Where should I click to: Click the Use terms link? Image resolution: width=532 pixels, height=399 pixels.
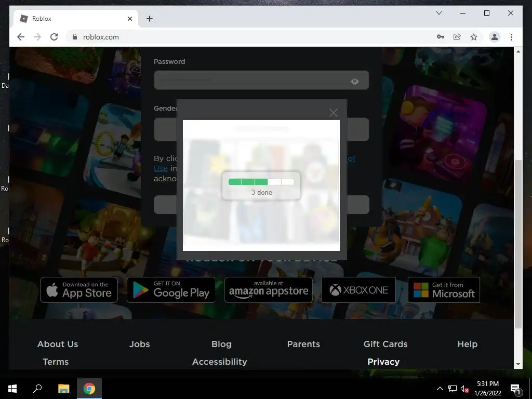(161, 168)
